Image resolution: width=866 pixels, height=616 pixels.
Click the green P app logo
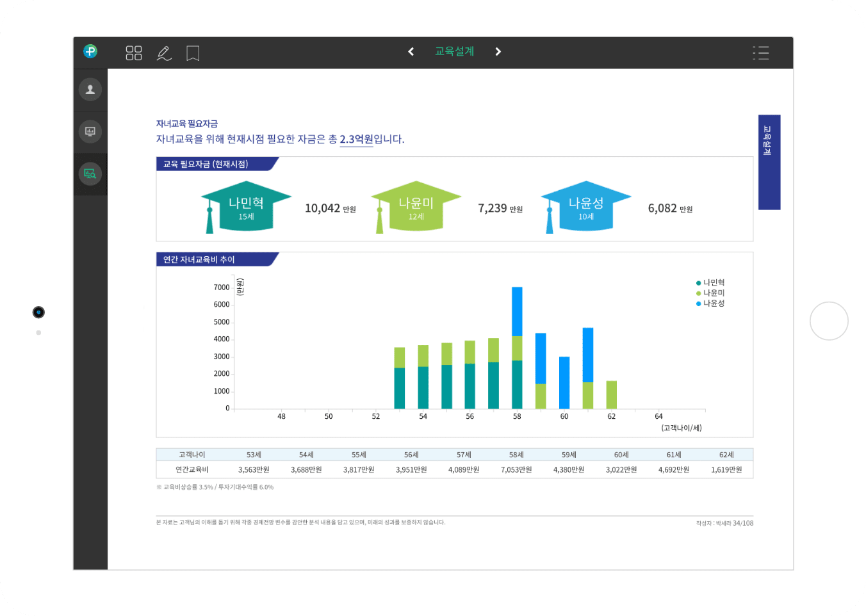pos(90,51)
